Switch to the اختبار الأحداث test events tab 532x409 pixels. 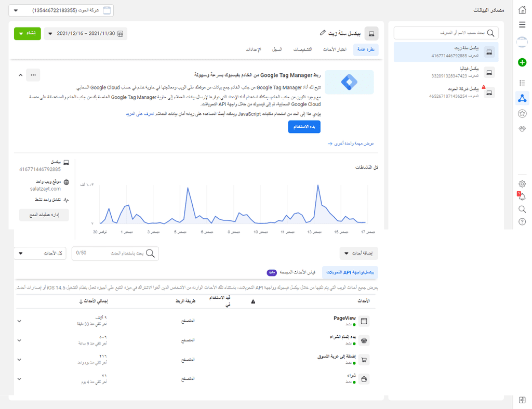coord(335,49)
